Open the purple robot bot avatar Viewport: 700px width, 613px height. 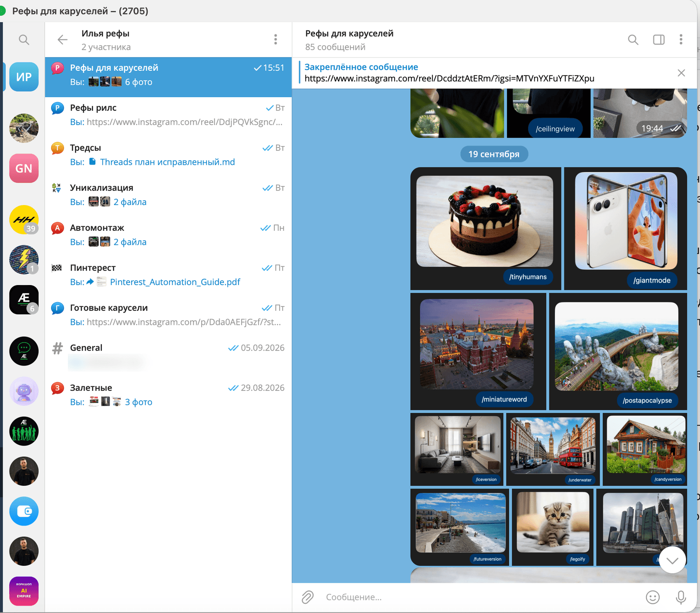point(24,391)
